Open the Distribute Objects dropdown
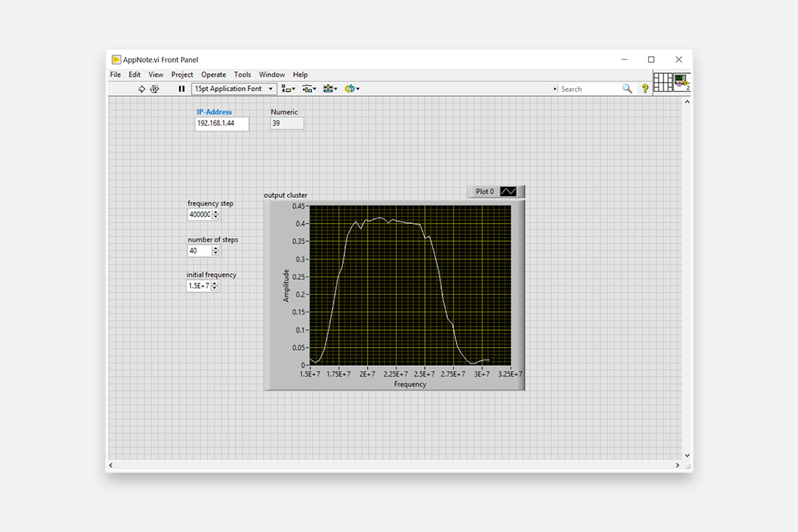Screen dimensions: 798x532 (309, 88)
